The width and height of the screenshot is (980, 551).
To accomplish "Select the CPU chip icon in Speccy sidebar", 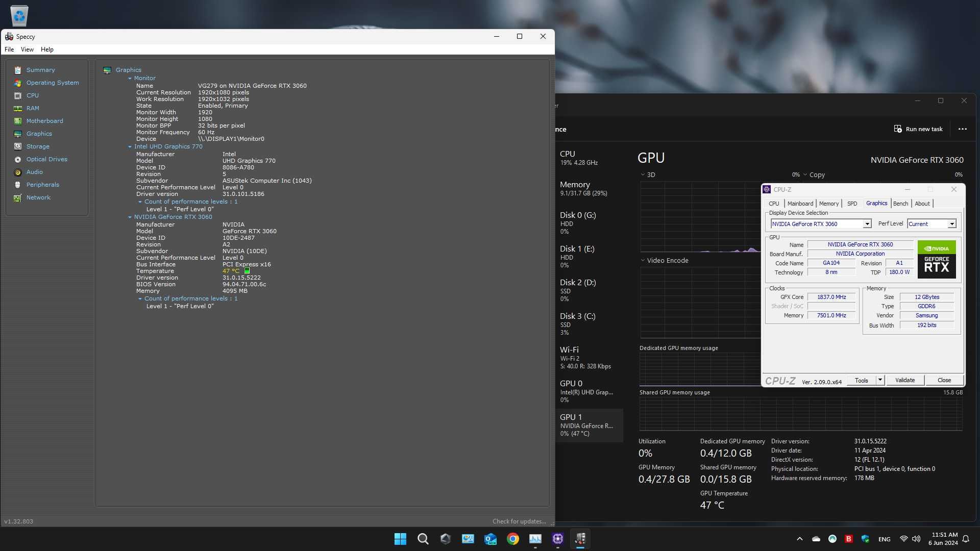I will (x=18, y=95).
